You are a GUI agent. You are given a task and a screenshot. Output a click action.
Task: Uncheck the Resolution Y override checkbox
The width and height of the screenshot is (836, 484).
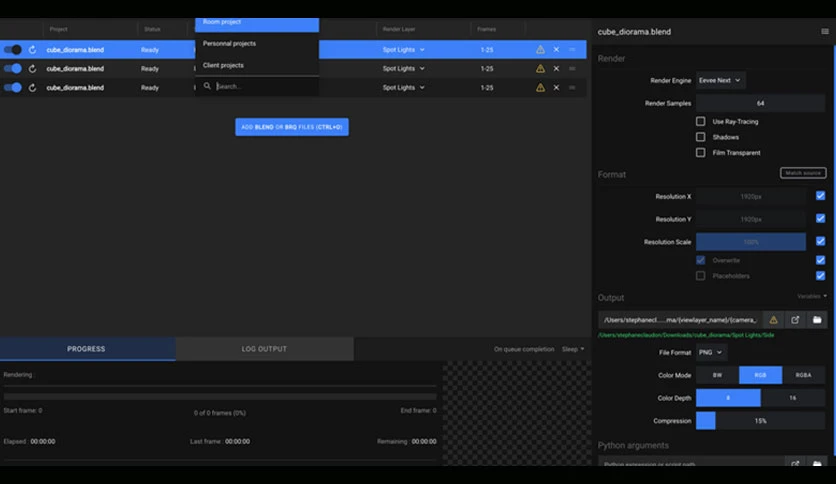821,219
